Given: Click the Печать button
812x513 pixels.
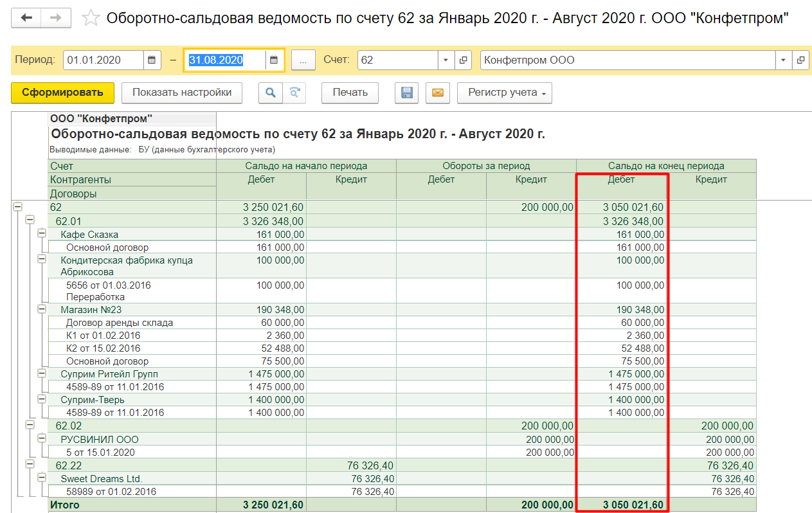Looking at the screenshot, I should pos(350,93).
